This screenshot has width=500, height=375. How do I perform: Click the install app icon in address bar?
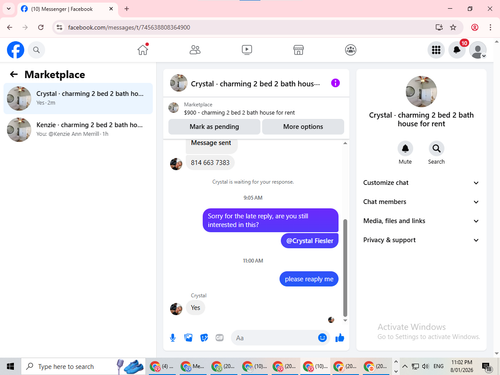pos(439,27)
